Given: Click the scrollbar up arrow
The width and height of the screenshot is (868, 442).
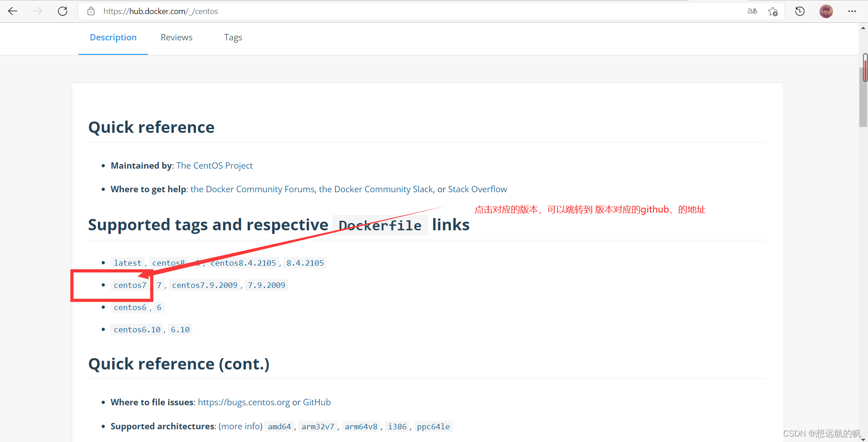Looking at the screenshot, I should [863, 28].
